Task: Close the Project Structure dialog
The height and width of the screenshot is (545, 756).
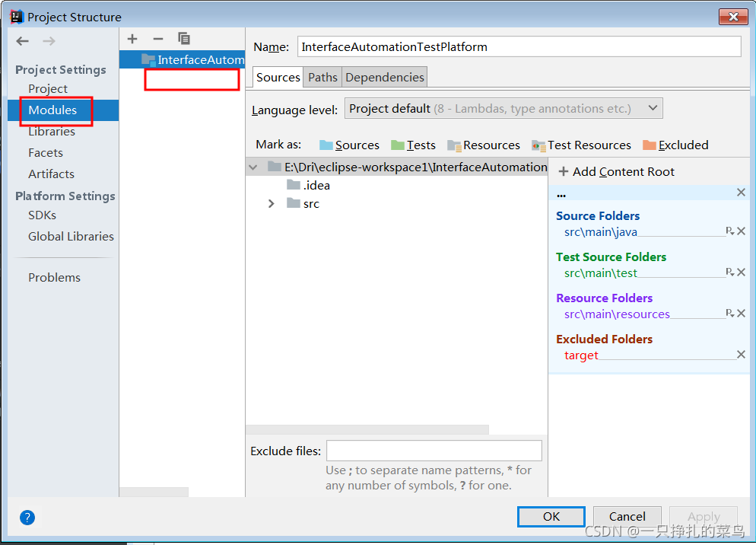Action: pos(733,17)
